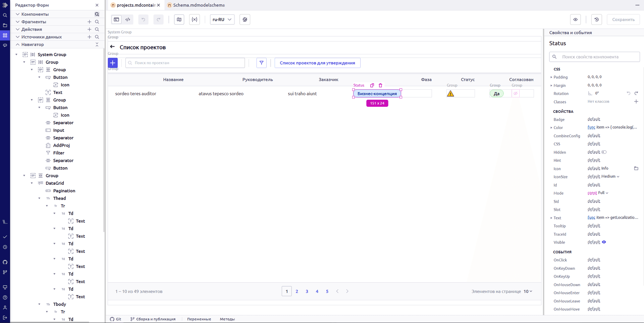Open the variables (x) toolbar button
The height and width of the screenshot is (323, 644).
pos(195,19)
